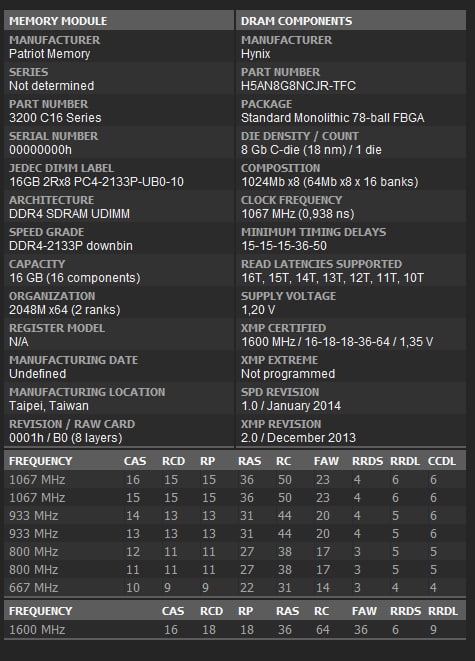This screenshot has height=661, width=475.
Task: Click the JEDEC DIMM LABEL field label
Action: point(62,168)
